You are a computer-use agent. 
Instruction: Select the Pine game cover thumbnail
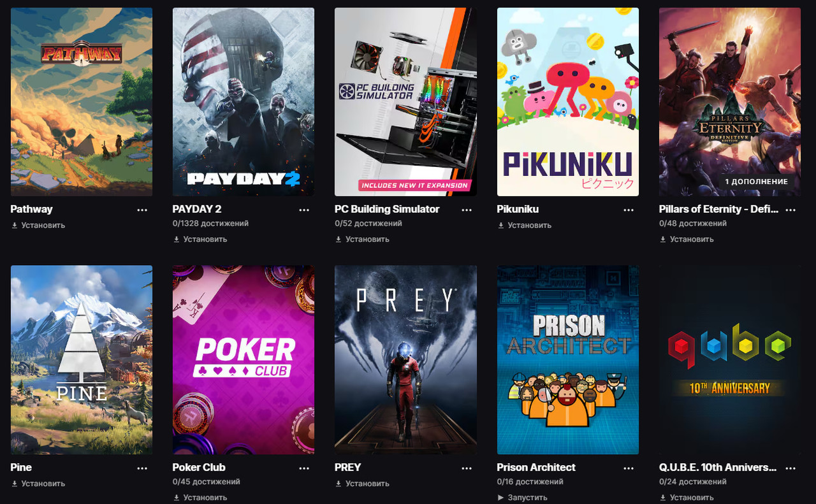82,360
